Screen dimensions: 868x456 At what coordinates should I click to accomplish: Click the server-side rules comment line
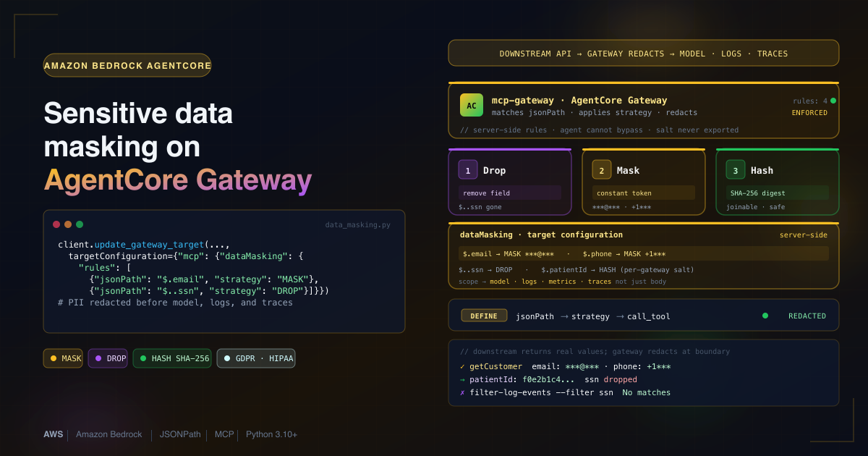pos(599,130)
